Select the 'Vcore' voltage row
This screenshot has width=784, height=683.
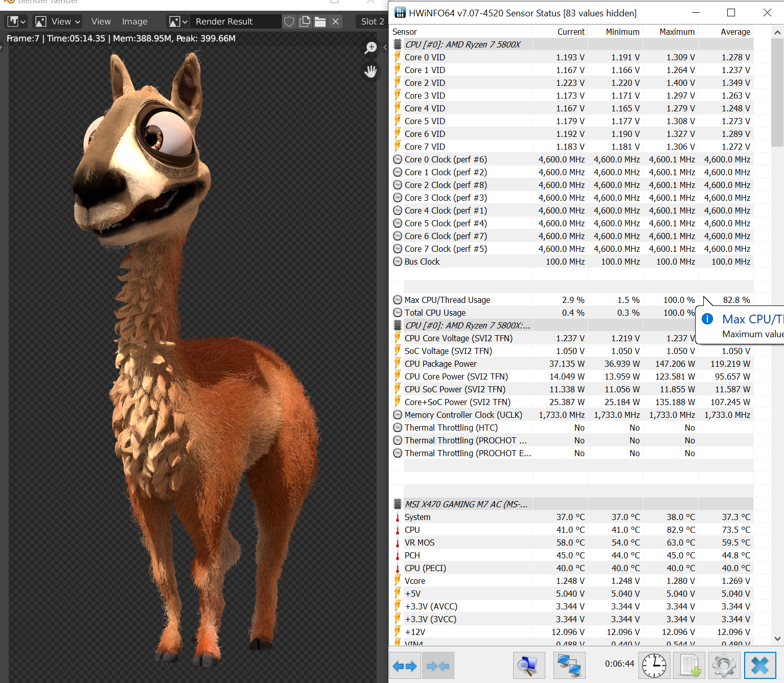pos(571,581)
